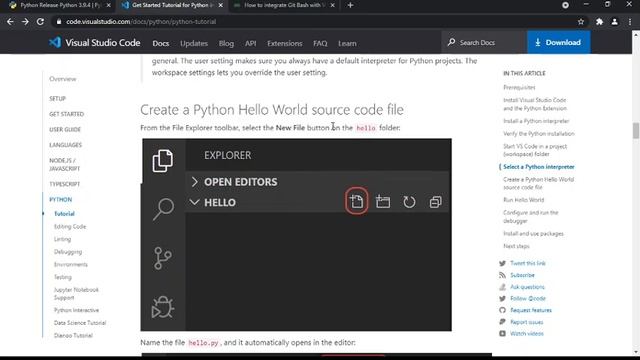Viewport: 640px width, 360px height.
Task: Click the Explorer screenshot image
Action: click(x=296, y=235)
